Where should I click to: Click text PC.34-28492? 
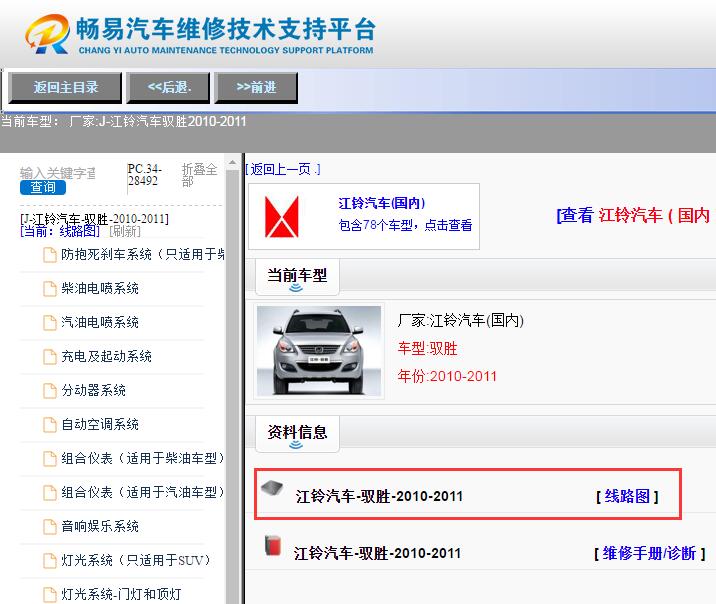[144, 175]
